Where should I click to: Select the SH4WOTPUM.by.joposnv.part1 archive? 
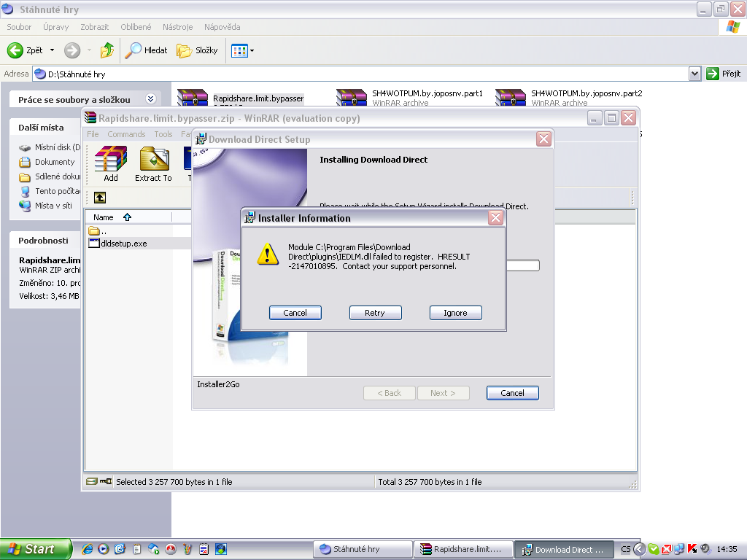[410, 98]
